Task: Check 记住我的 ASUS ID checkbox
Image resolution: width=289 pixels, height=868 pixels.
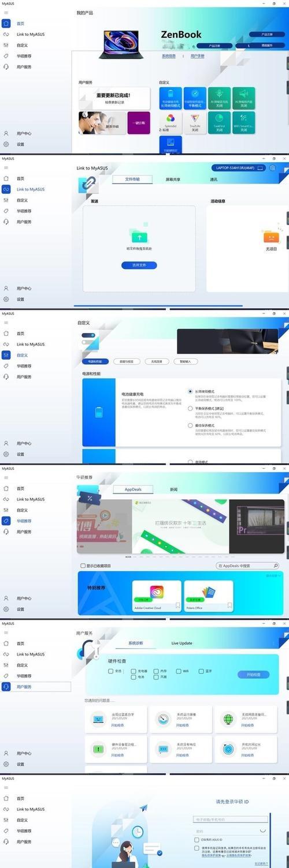Action: [197, 839]
